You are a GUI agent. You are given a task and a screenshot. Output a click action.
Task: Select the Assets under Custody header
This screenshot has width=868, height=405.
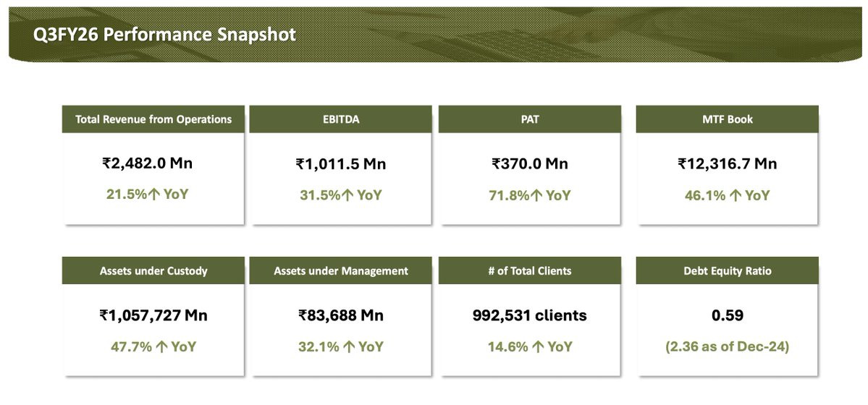click(x=153, y=271)
